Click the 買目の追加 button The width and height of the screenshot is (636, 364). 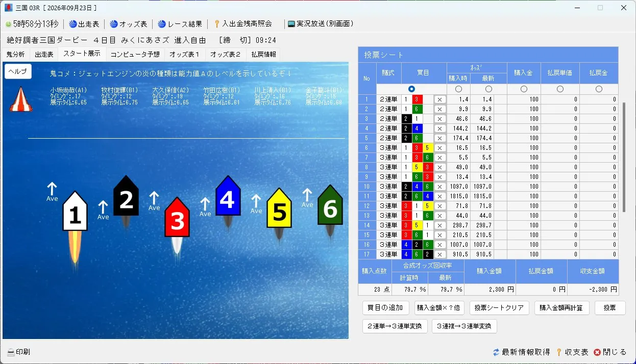pos(385,308)
